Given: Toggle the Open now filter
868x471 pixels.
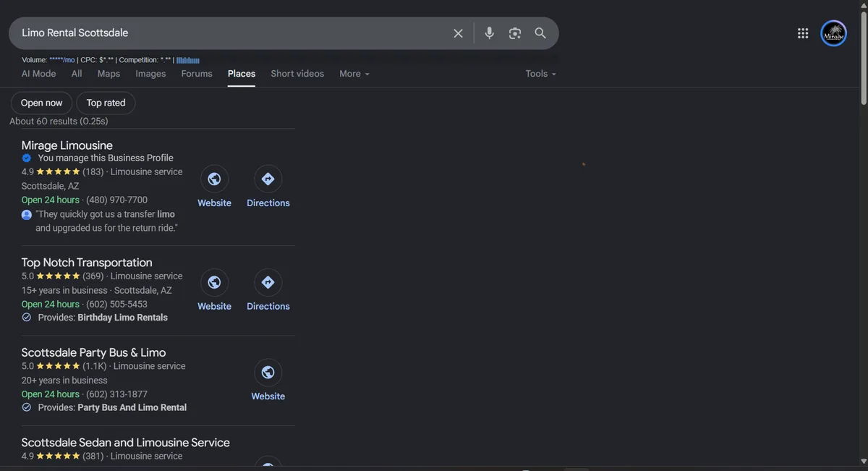Looking at the screenshot, I should click(42, 103).
